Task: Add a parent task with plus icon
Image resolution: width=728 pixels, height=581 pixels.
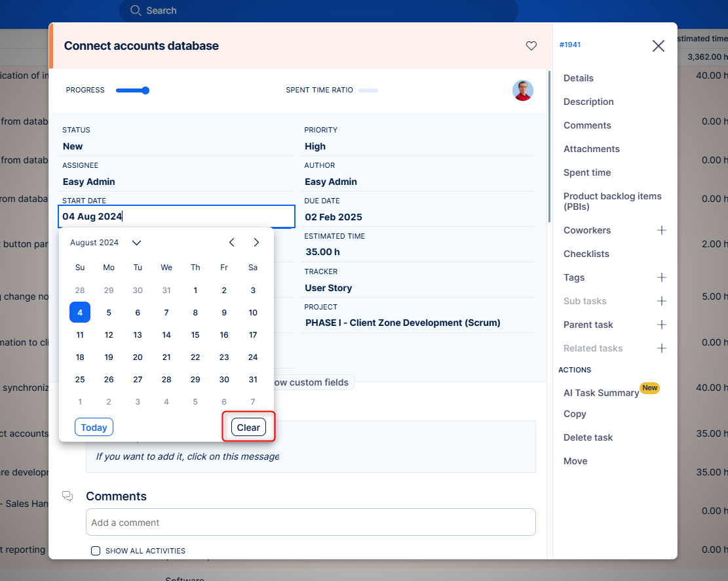Action: coord(661,325)
